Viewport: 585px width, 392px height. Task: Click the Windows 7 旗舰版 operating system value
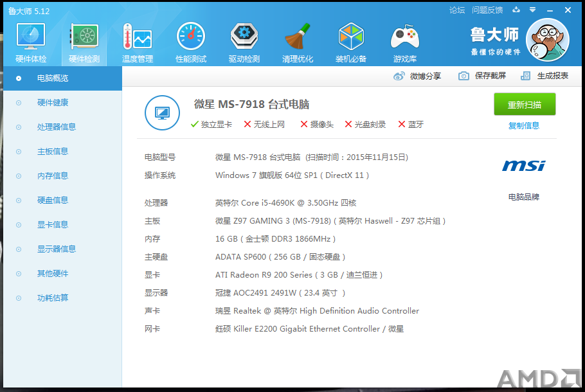(292, 175)
